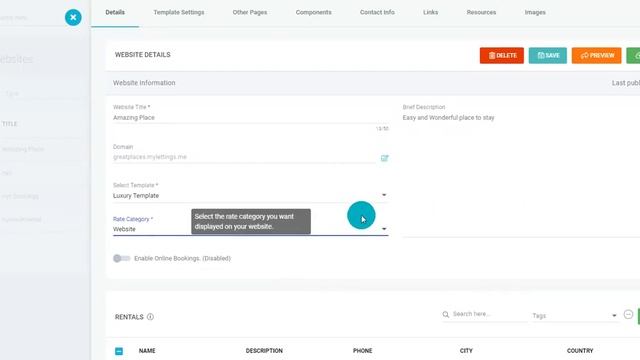This screenshot has width=640, height=360.
Task: Close the side panel with the X button
Action: pos(73,17)
